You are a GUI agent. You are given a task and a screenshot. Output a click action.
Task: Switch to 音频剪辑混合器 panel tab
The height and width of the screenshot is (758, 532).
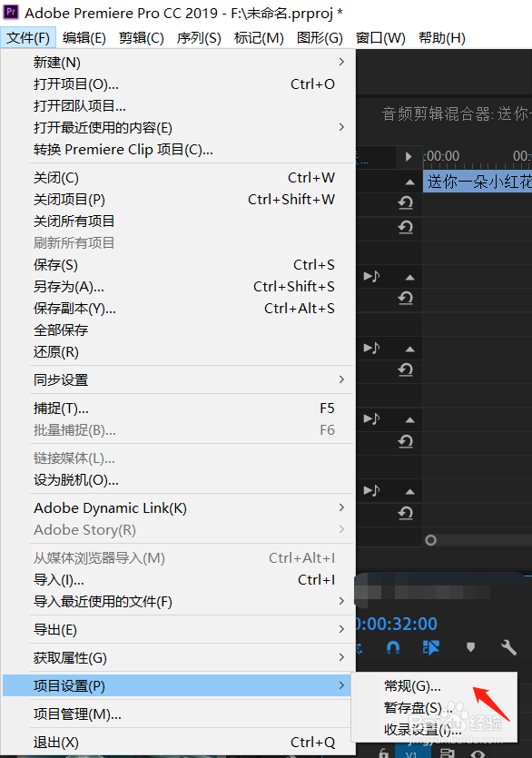pyautogui.click(x=457, y=113)
